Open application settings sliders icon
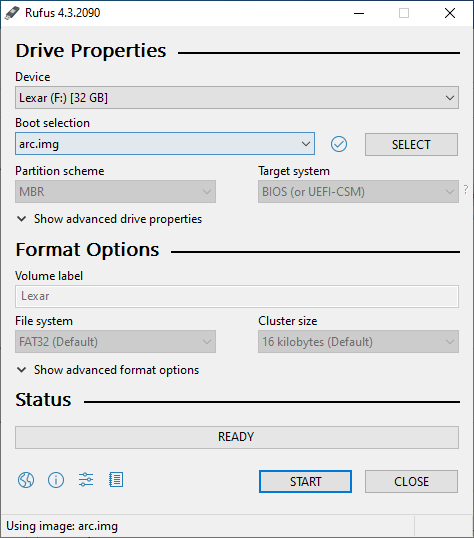This screenshot has width=474, height=538. (x=86, y=480)
